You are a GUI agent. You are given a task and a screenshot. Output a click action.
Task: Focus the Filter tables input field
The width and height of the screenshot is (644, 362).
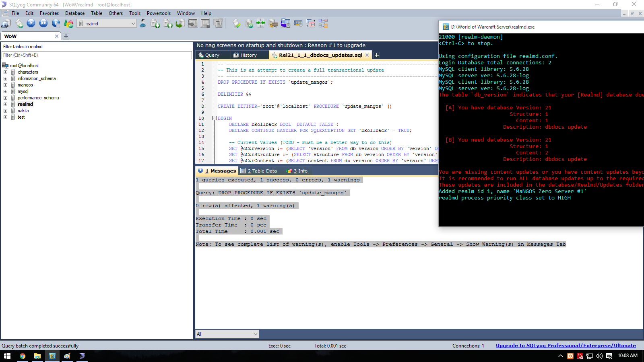coord(97,55)
